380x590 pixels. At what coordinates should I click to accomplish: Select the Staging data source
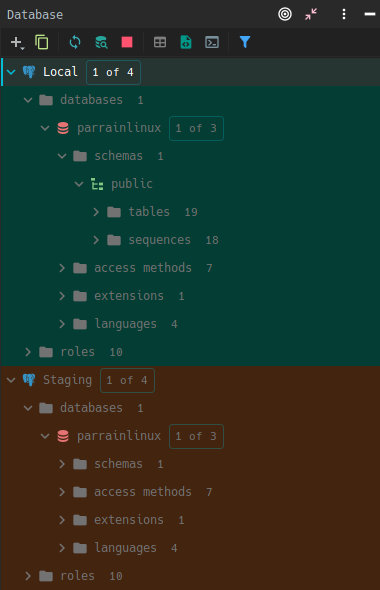[x=67, y=380]
